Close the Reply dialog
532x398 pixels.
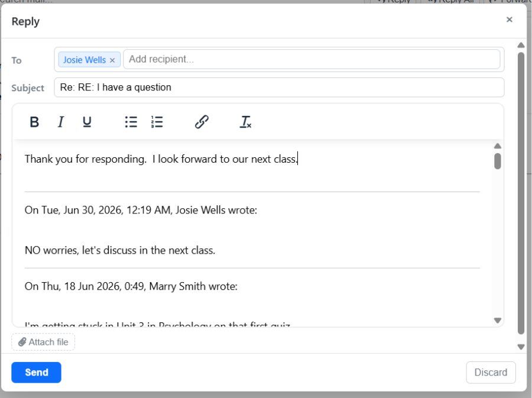(510, 20)
